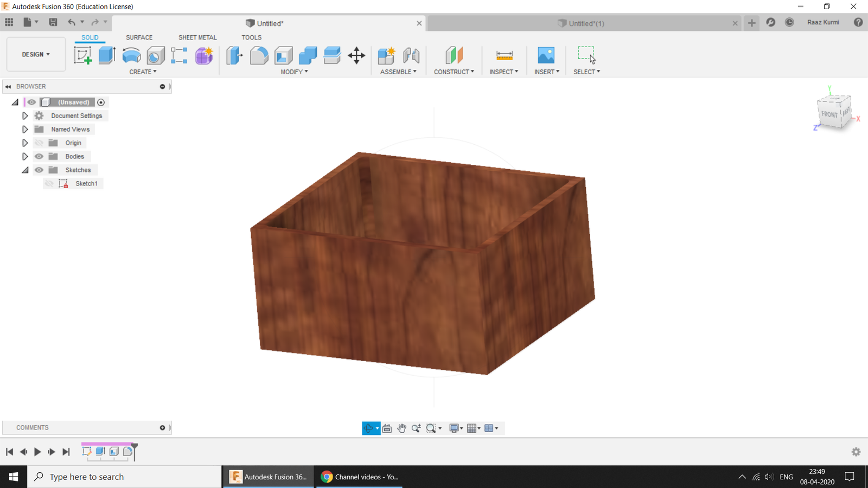Select the Create Sketch tool

(82, 55)
